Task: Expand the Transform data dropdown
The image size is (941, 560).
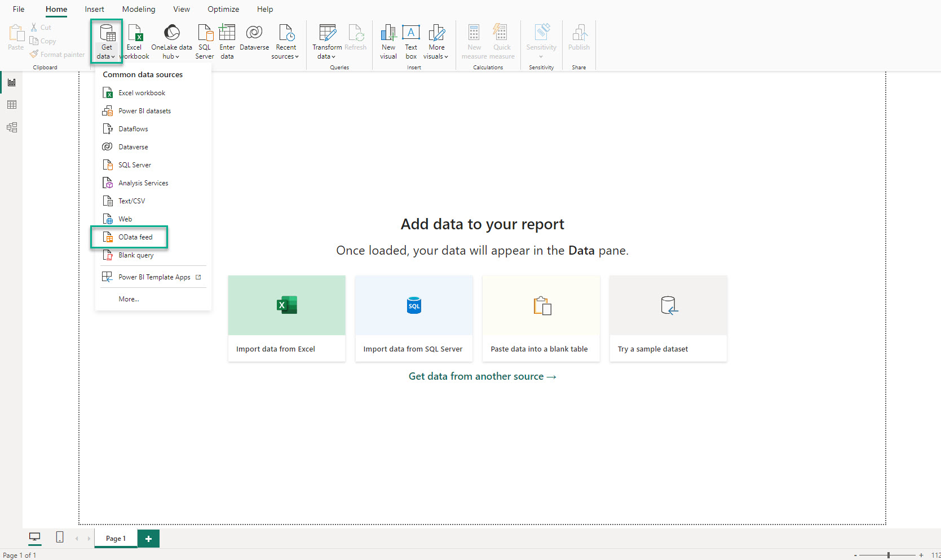Action: [x=327, y=41]
